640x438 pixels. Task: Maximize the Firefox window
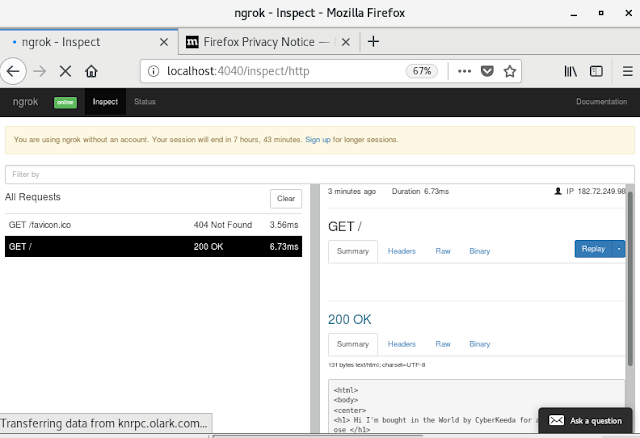point(601,13)
